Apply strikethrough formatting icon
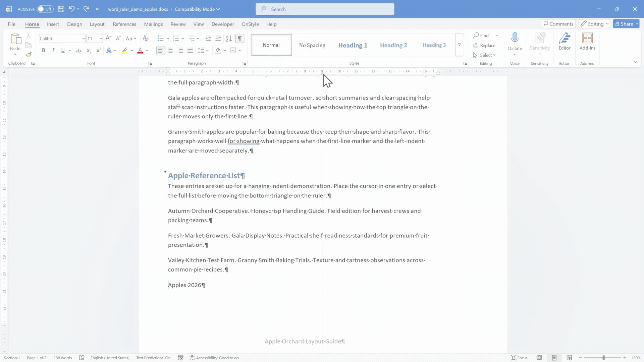 pos(78,51)
